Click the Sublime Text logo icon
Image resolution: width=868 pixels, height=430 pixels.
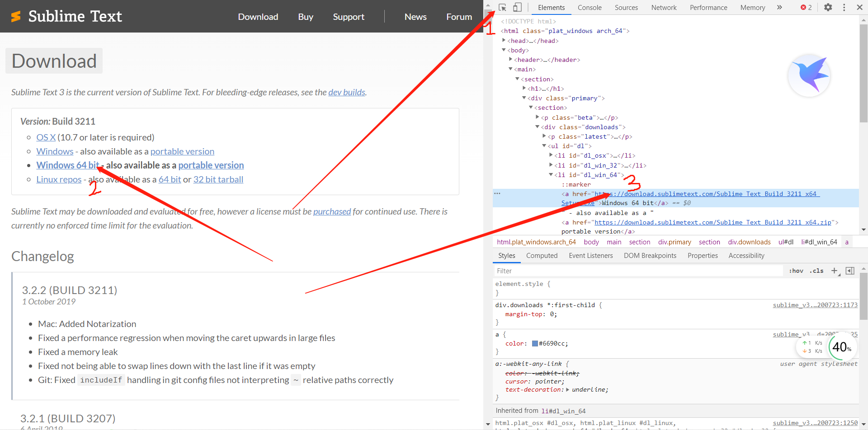pyautogui.click(x=16, y=17)
